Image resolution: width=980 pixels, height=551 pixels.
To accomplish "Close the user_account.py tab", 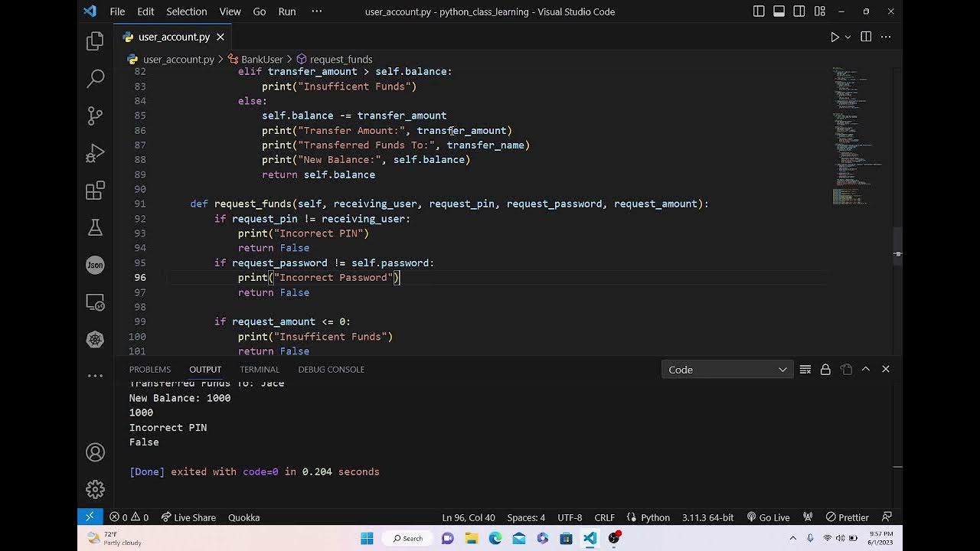I will click(x=220, y=37).
